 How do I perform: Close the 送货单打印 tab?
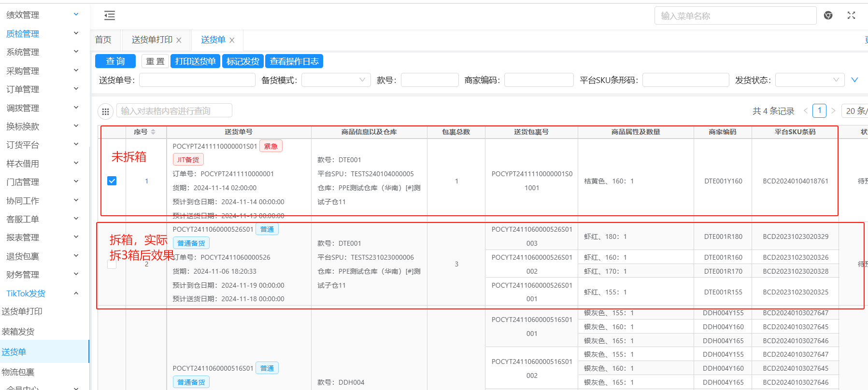(x=179, y=40)
